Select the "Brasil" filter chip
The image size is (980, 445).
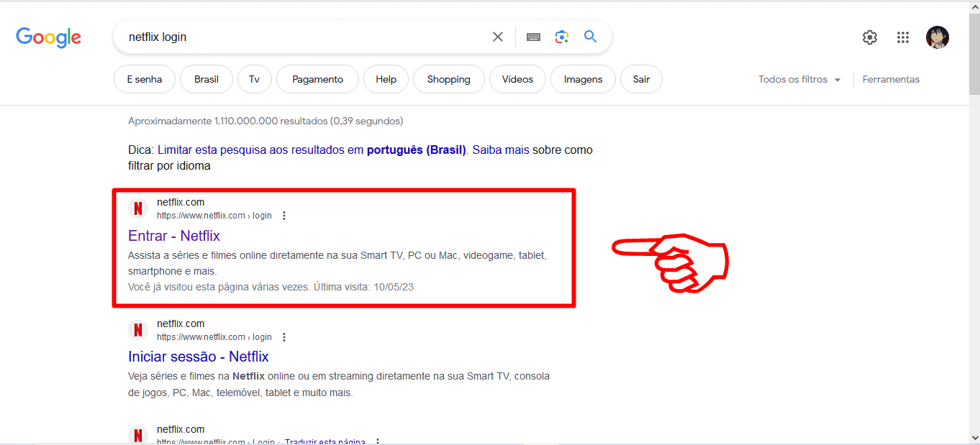point(207,79)
